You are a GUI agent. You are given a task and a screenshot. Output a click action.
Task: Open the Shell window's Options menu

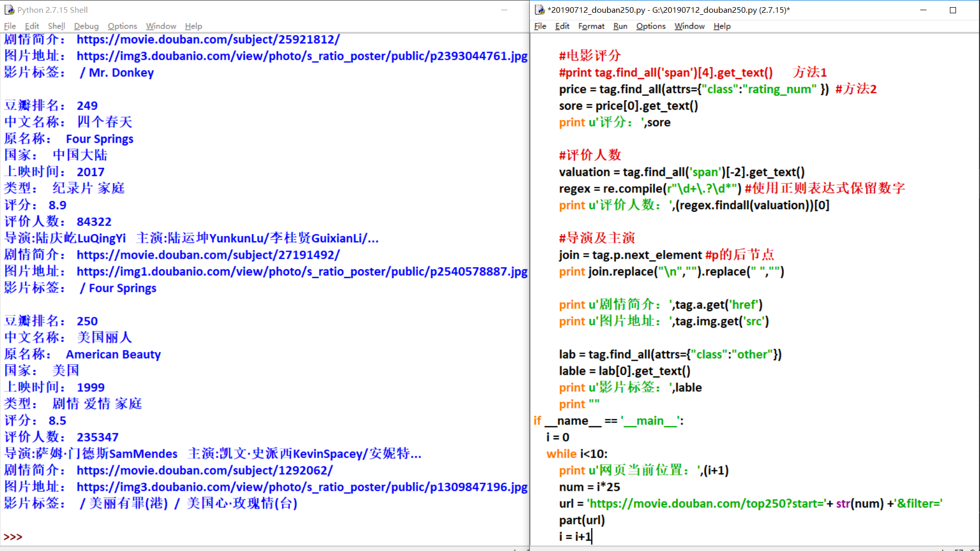coord(122,26)
